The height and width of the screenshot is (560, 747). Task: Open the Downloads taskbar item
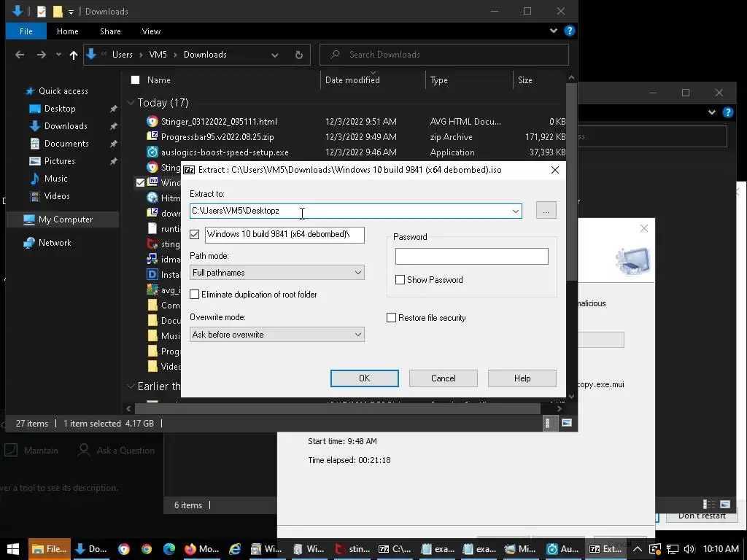click(x=91, y=549)
